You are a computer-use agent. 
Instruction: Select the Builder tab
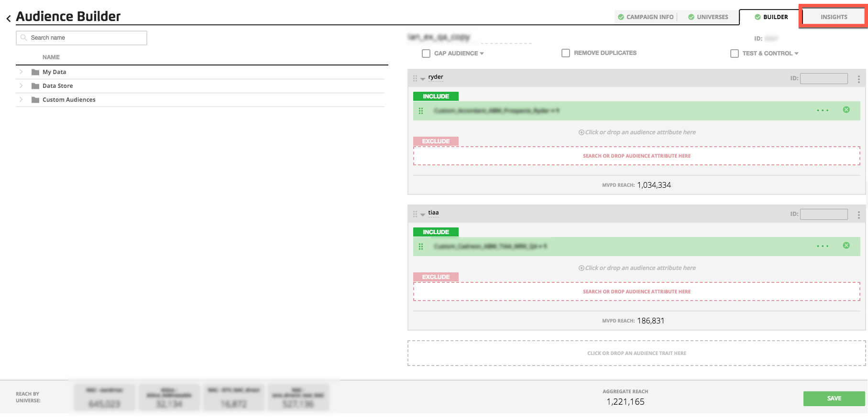tap(770, 17)
